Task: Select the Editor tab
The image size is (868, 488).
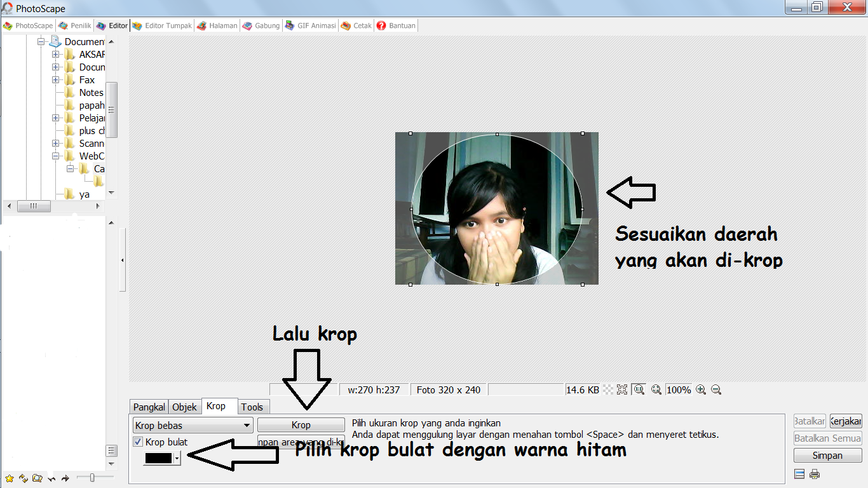Action: pos(112,26)
